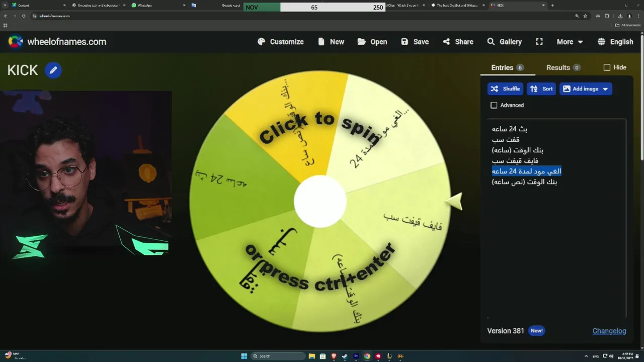
Task: Open Microsoft Store from taskbar
Action: pos(323,356)
